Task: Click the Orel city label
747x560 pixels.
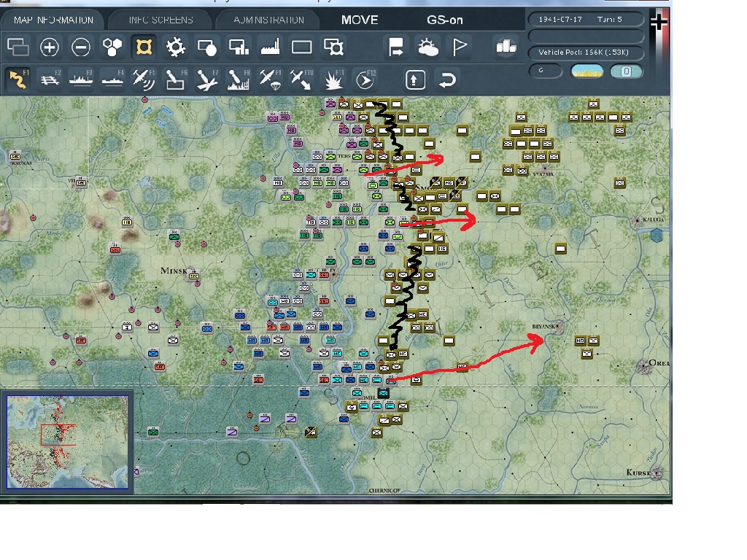Action: [x=659, y=363]
